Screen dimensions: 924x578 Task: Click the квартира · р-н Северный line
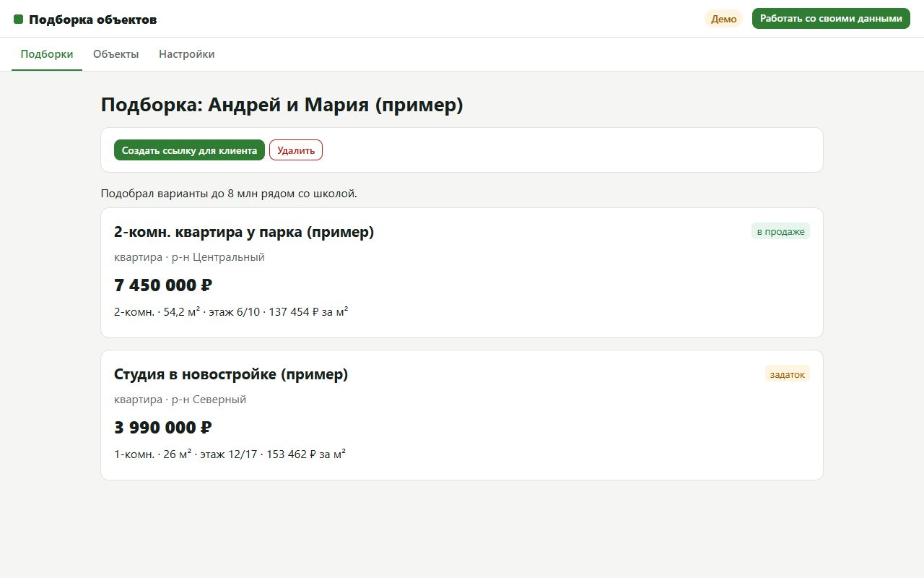[x=180, y=400]
